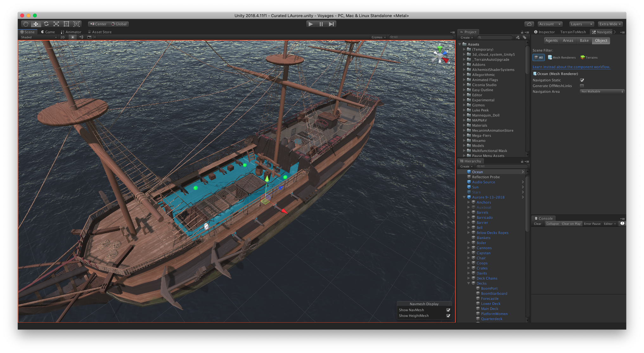Image resolution: width=644 pixels, height=353 pixels.
Task: Toggle scene audio speaker icon
Action: pyautogui.click(x=81, y=37)
